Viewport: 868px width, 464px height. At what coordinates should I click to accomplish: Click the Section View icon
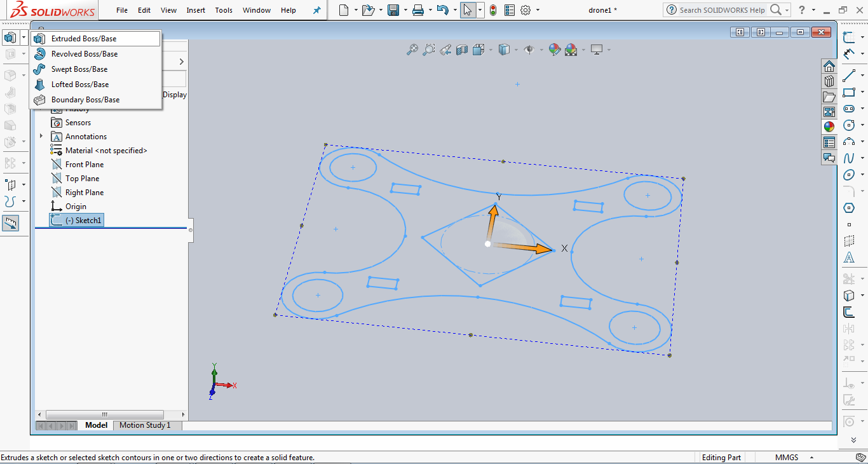[x=462, y=50]
